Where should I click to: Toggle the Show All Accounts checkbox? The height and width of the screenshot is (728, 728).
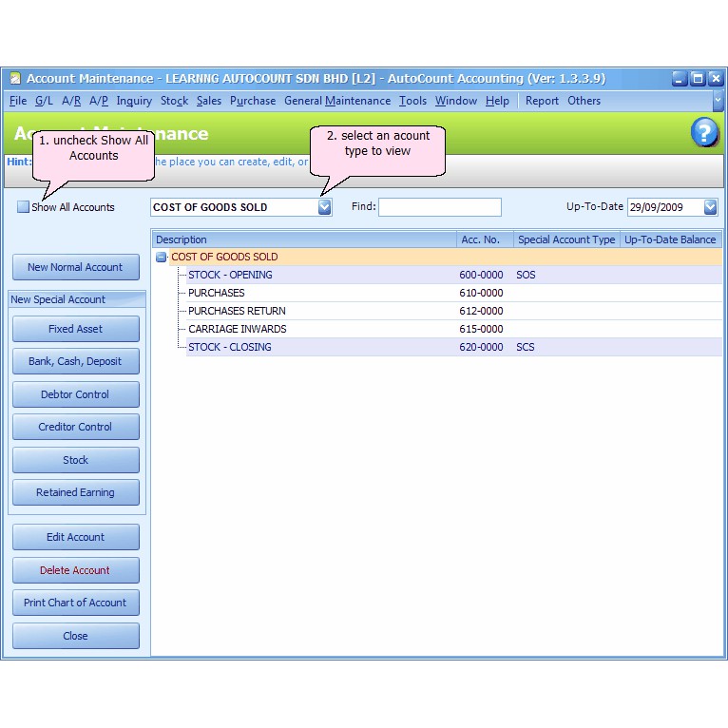(x=24, y=207)
